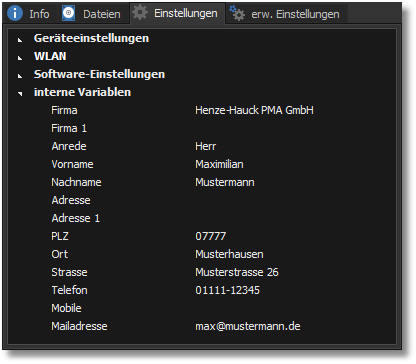Select the Anrede label
Viewport: 416px width, 364px height.
[69, 146]
